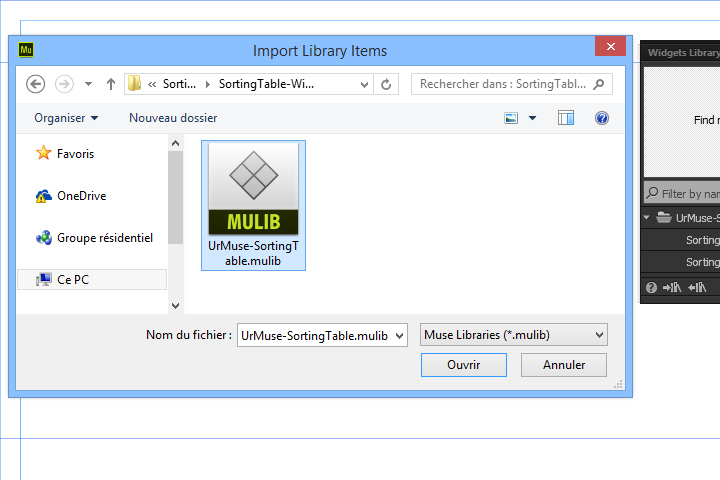This screenshot has width=720, height=480.
Task: Expand the address bar history dropdown
Action: pyautogui.click(x=364, y=85)
